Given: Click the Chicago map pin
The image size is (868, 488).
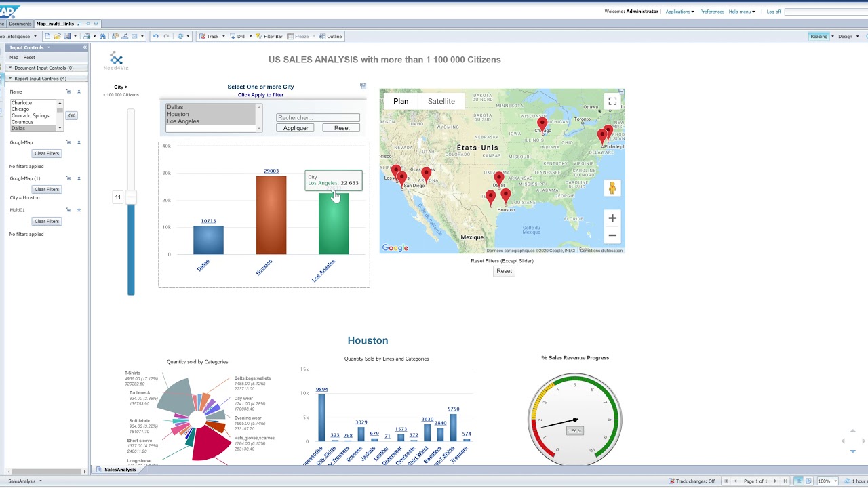Looking at the screenshot, I should point(542,124).
